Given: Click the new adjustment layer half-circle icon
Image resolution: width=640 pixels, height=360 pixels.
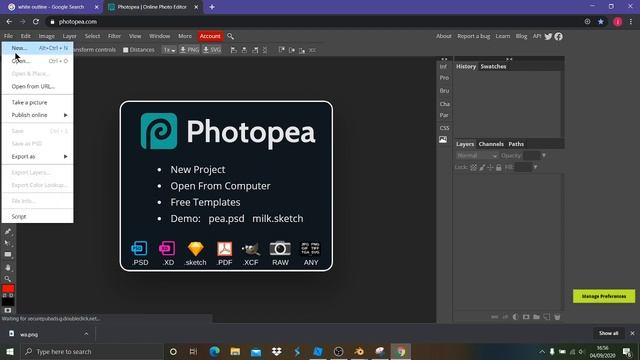Looking at the screenshot, I should [516, 317].
